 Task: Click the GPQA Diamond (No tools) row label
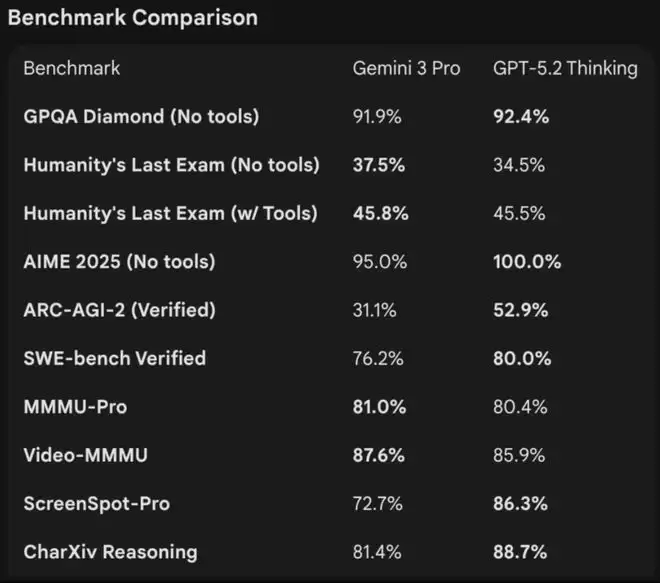point(141,116)
